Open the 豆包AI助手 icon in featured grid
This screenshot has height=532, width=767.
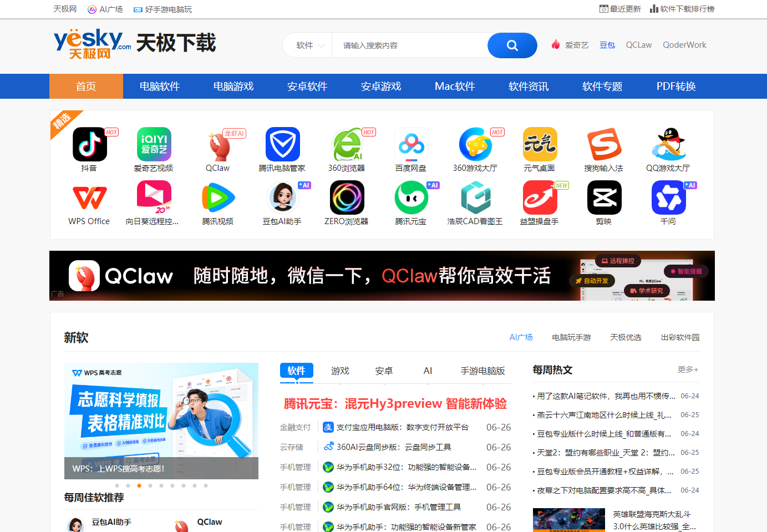point(282,197)
